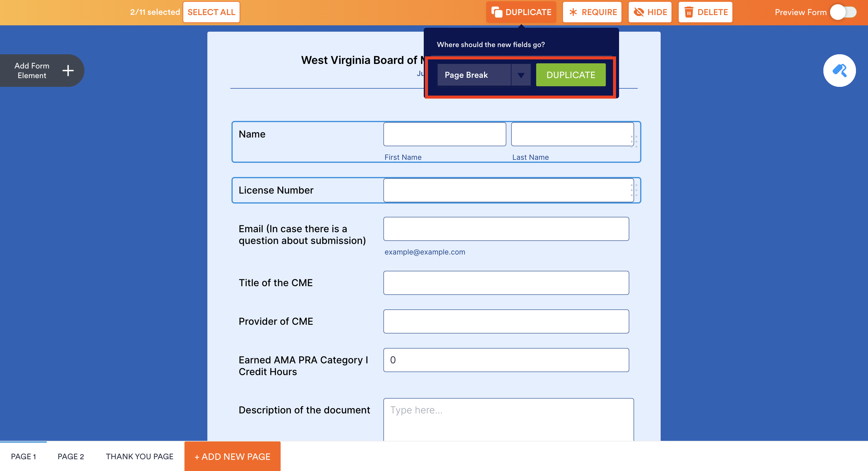Open the form designer paint roller icon

pos(839,71)
